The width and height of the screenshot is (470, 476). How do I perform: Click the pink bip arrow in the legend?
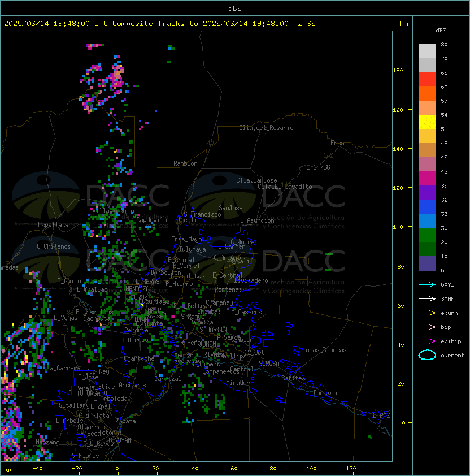pyautogui.click(x=427, y=327)
